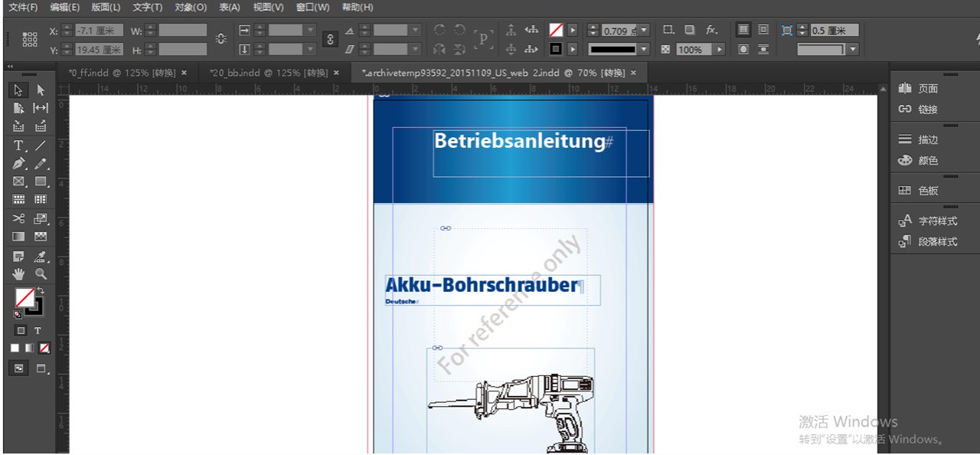Select the Content Placer tool

click(x=41, y=127)
